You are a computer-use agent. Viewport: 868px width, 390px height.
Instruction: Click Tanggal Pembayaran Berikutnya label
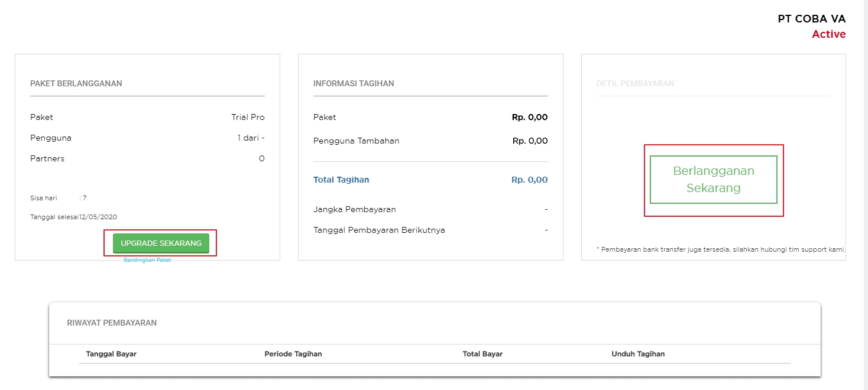379,230
